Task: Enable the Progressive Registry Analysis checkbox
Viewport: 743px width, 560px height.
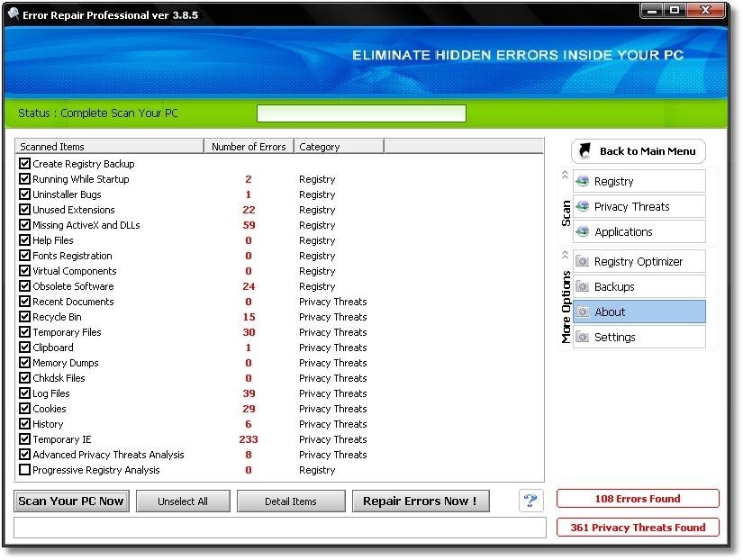Action: pos(24,470)
